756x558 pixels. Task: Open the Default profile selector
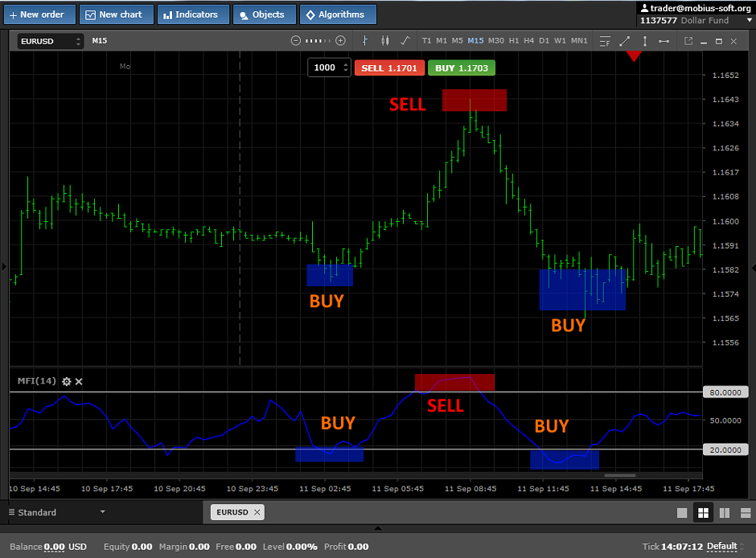tap(725, 547)
